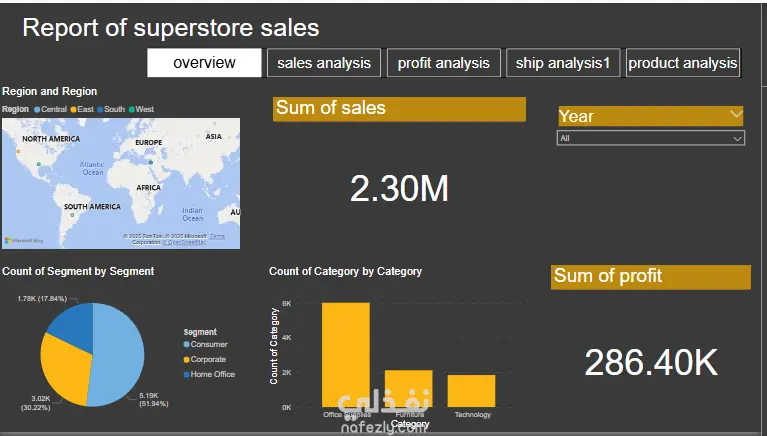Select the overview page button
This screenshot has width=767, height=436.
click(204, 63)
